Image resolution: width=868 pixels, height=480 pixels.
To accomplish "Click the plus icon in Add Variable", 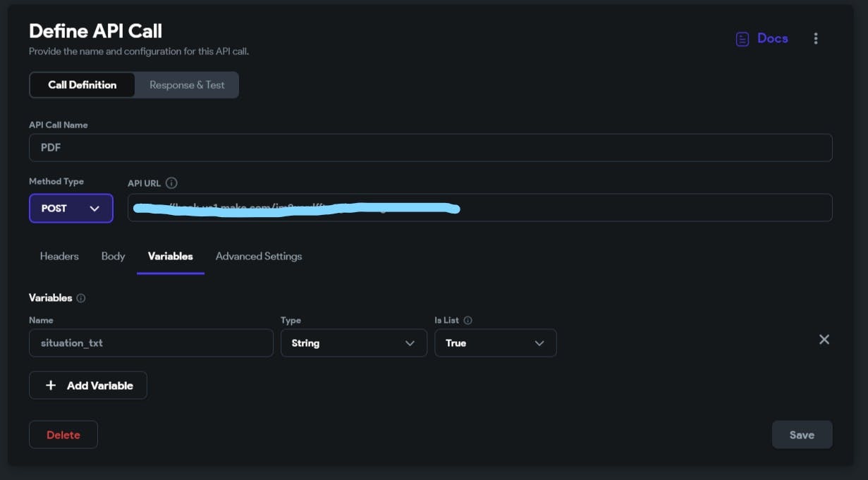I will (x=51, y=386).
